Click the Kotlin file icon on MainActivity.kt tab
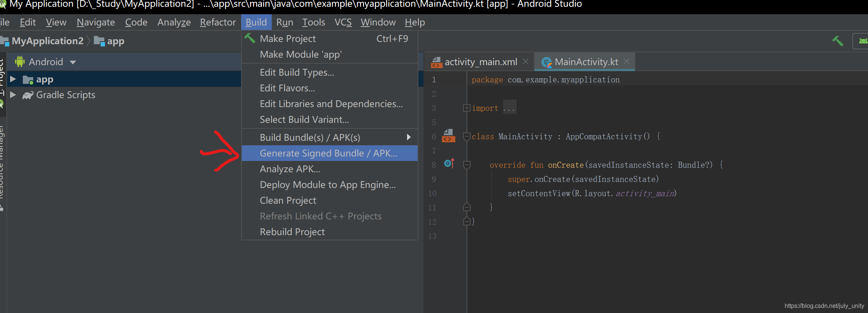 click(547, 62)
